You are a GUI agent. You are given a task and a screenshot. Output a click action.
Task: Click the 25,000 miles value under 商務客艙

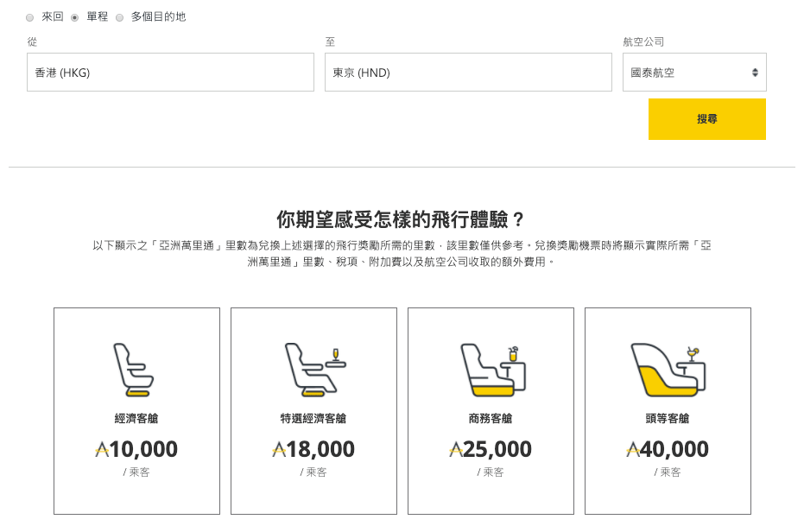[497, 450]
